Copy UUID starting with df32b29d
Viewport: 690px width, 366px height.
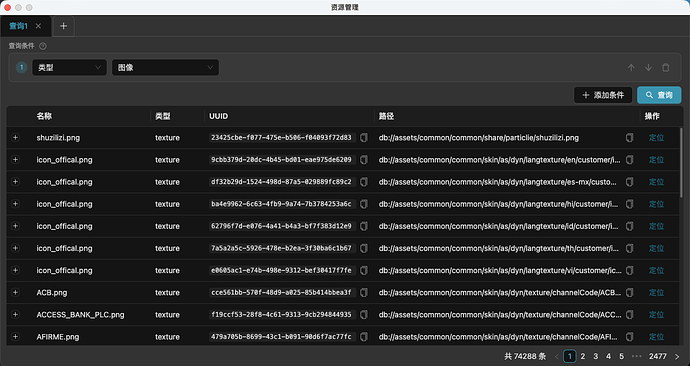[x=364, y=182]
